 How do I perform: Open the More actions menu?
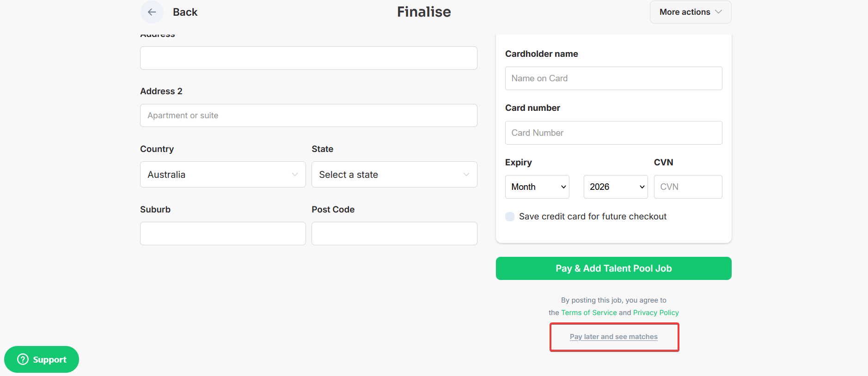(691, 12)
